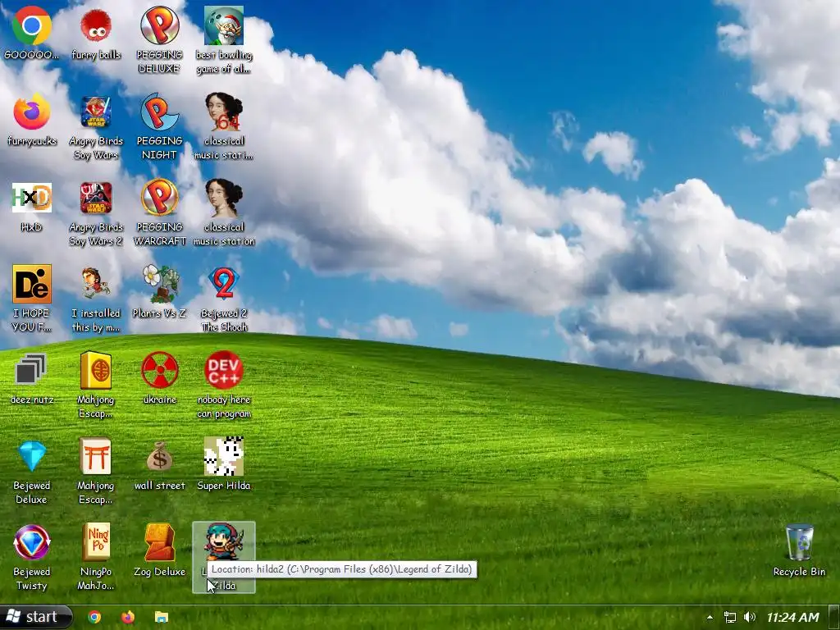The width and height of the screenshot is (840, 630).
Task: Open File Explorer from the taskbar
Action: pyautogui.click(x=162, y=617)
